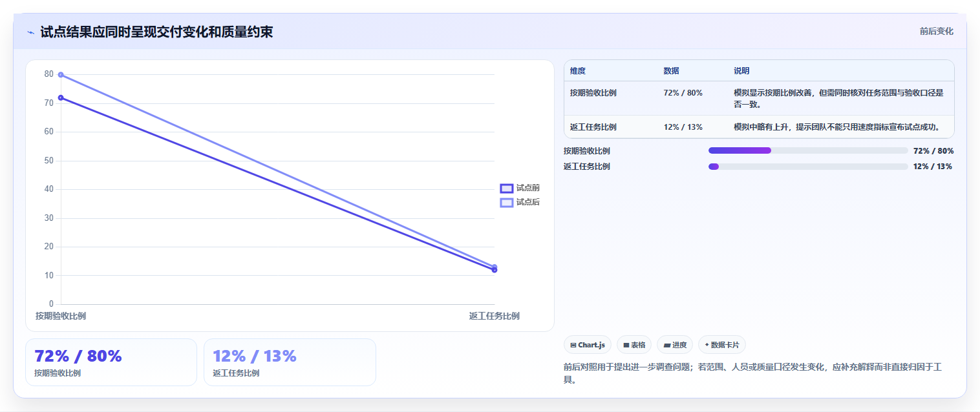This screenshot has width=980, height=412.
Task: Click the 返工任务比例 progress bar
Action: pyautogui.click(x=808, y=167)
